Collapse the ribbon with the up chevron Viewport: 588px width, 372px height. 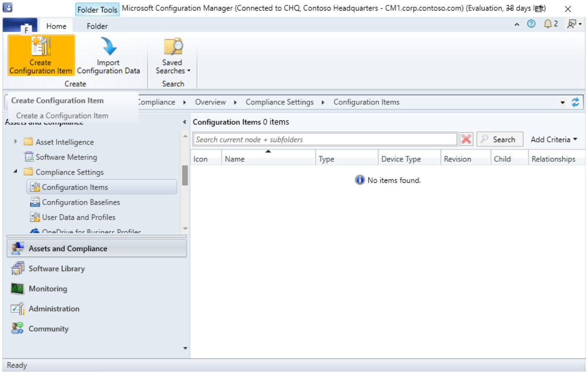pos(517,25)
